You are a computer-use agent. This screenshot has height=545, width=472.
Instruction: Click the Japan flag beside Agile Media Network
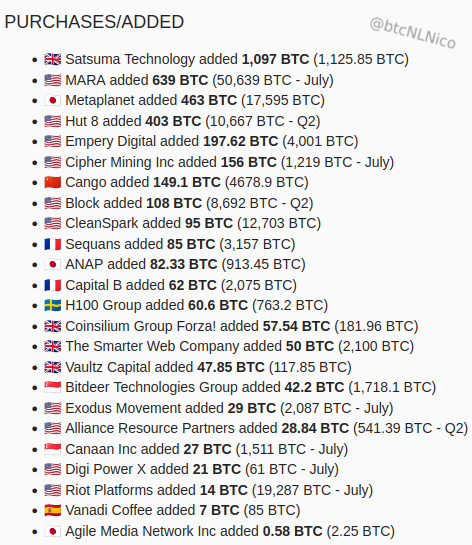(53, 531)
